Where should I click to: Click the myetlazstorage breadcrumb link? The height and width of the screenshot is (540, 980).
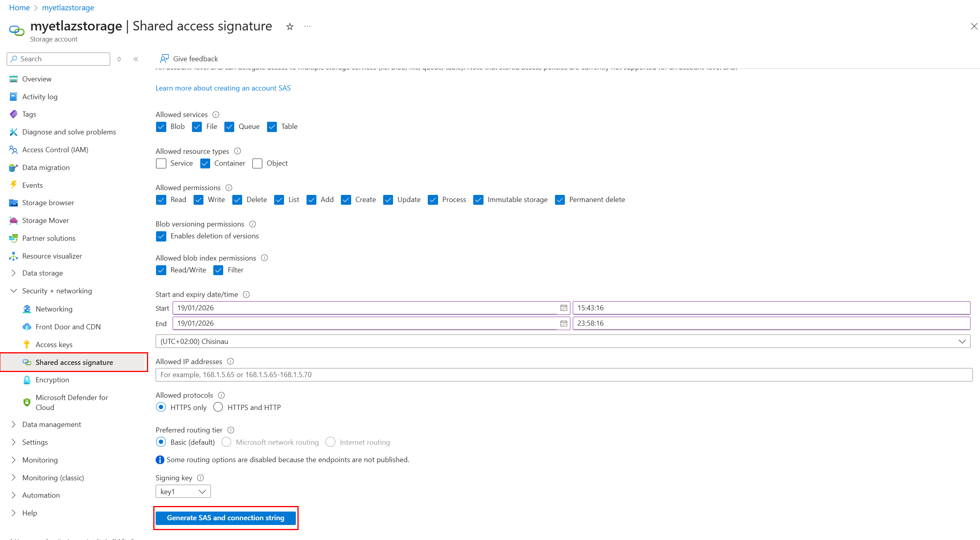click(68, 8)
